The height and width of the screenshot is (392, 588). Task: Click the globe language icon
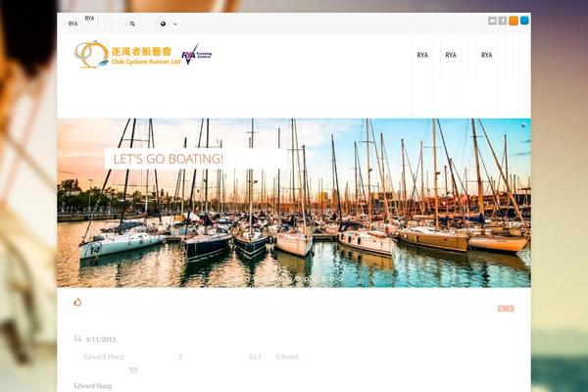(163, 24)
